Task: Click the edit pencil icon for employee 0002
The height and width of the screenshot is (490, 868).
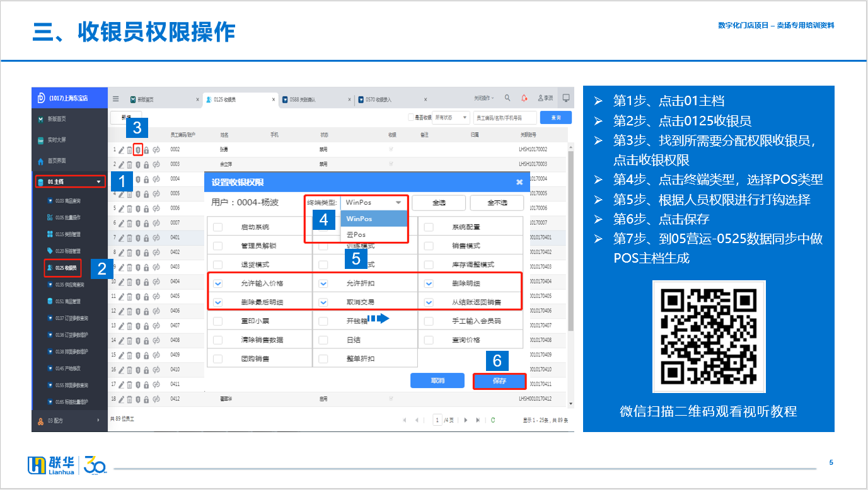Action: pos(122,150)
